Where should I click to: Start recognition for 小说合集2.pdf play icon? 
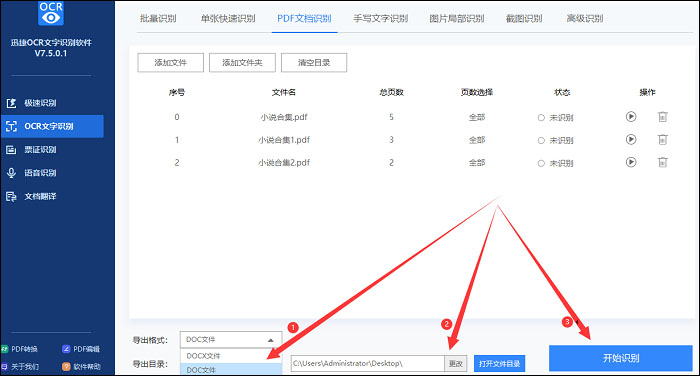[631, 162]
